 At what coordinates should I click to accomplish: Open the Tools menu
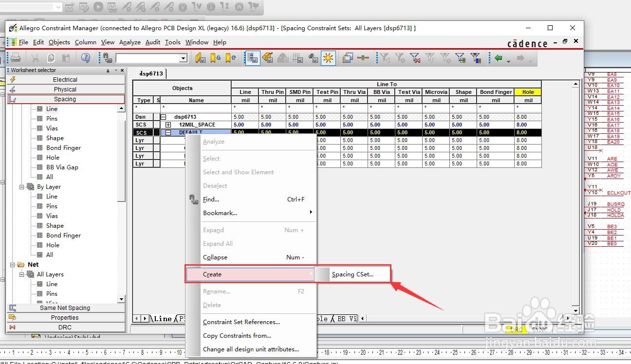tap(173, 42)
